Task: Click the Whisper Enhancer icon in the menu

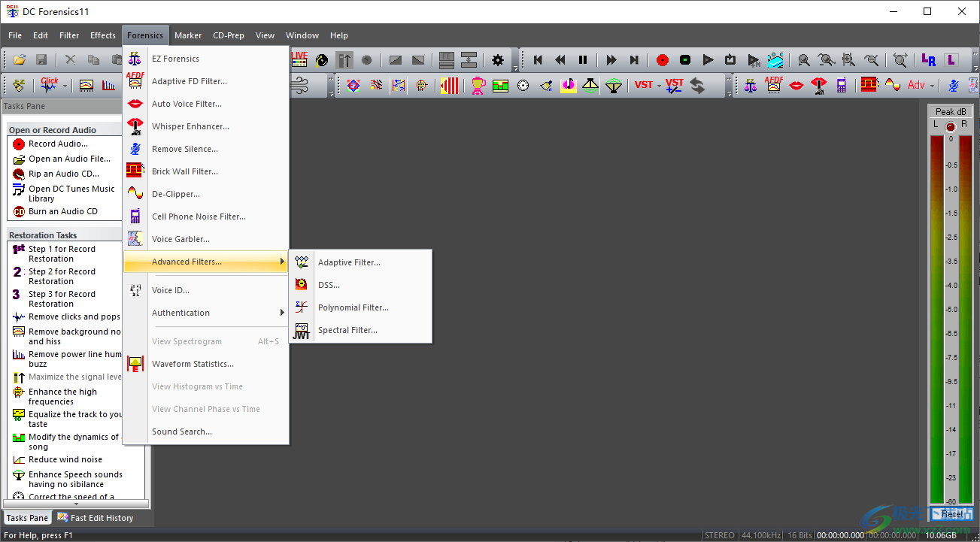Action: point(135,126)
